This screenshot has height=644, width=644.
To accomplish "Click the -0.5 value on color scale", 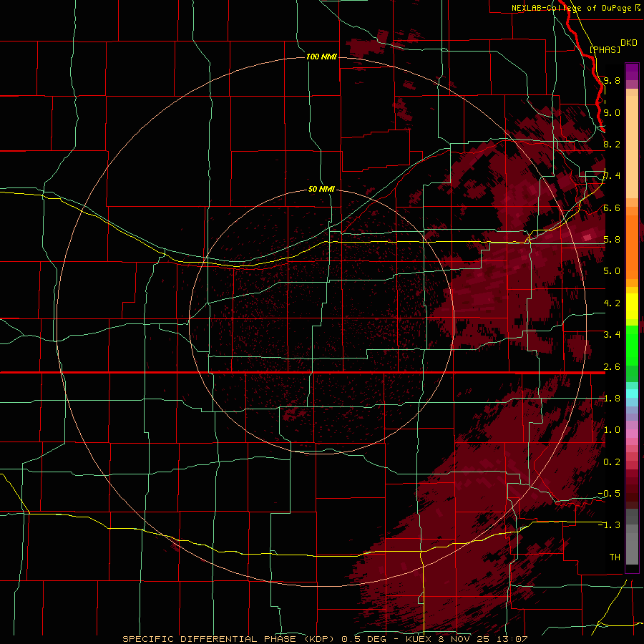I will click(609, 493).
